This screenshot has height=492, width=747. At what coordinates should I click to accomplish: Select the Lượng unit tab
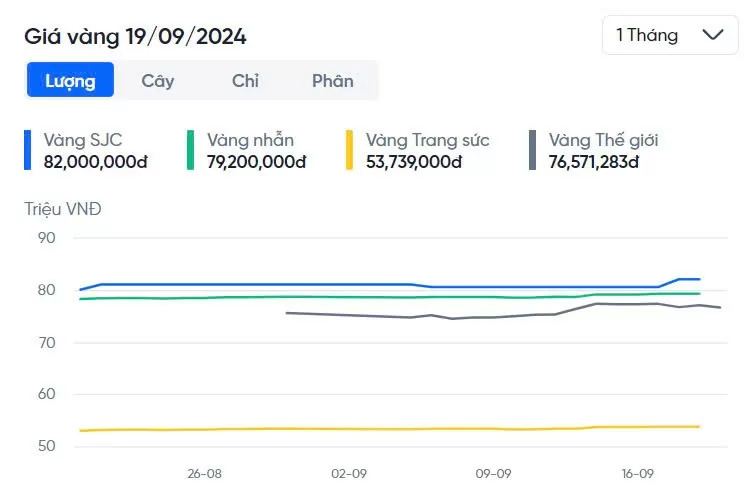pos(70,80)
